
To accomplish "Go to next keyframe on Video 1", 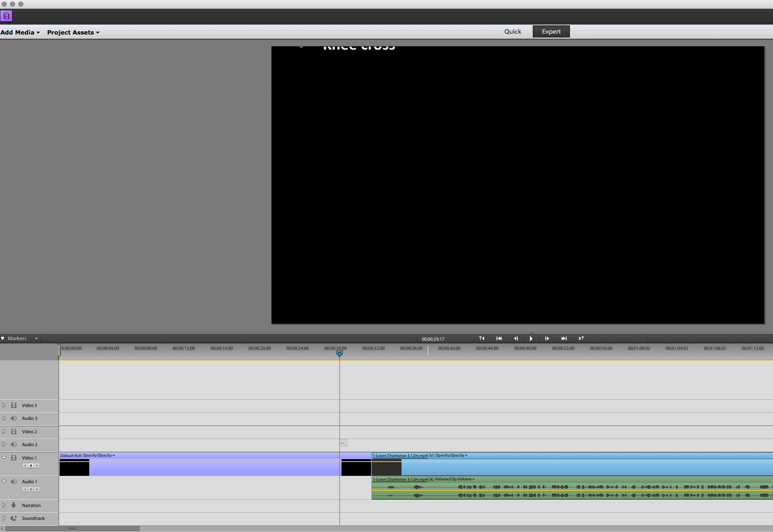I will point(37,466).
